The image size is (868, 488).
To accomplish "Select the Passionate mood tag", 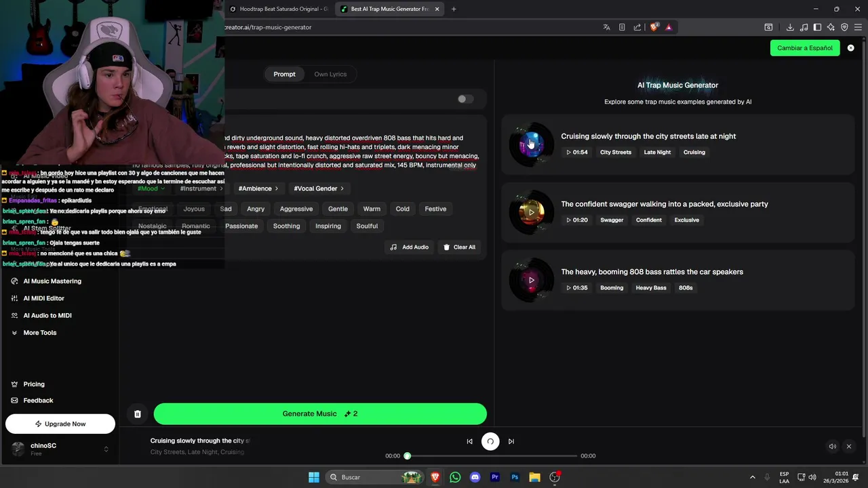I will click(241, 226).
